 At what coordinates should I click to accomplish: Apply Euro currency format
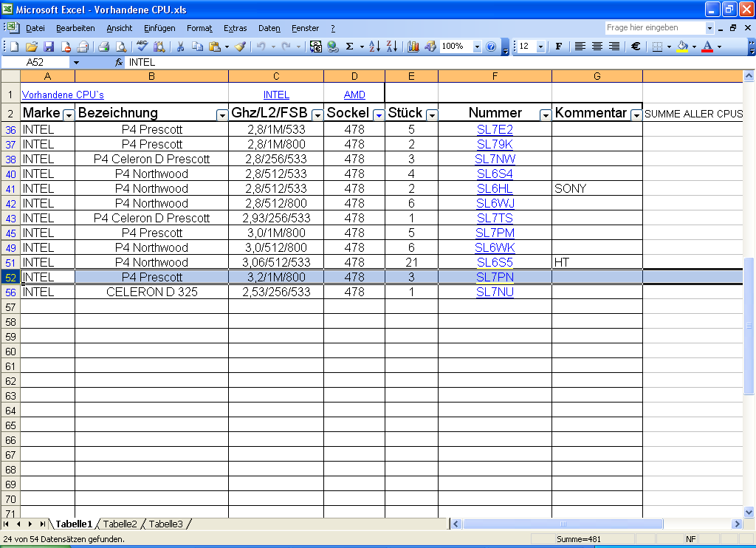(x=636, y=47)
